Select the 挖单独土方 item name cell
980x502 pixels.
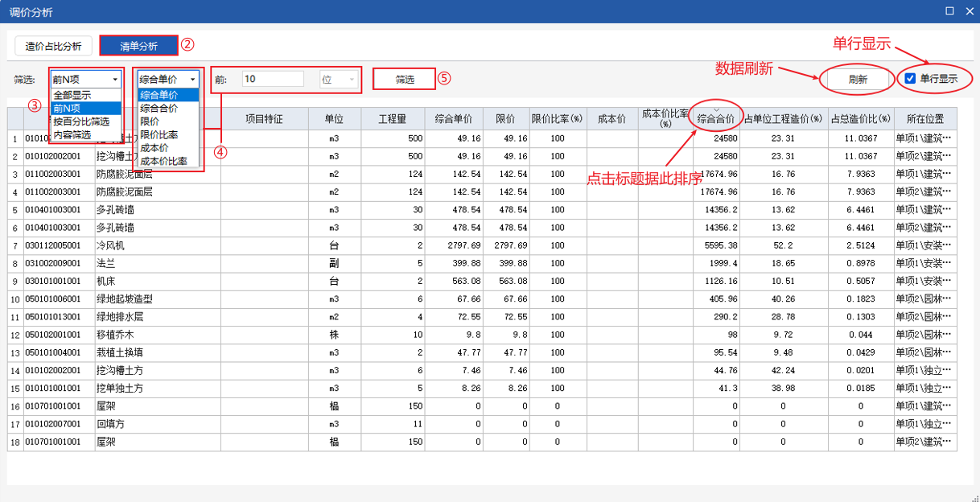coord(157,389)
